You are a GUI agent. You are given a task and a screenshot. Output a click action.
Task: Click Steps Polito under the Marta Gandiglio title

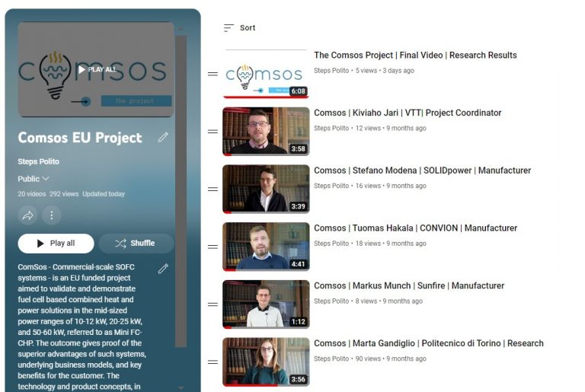(x=331, y=359)
